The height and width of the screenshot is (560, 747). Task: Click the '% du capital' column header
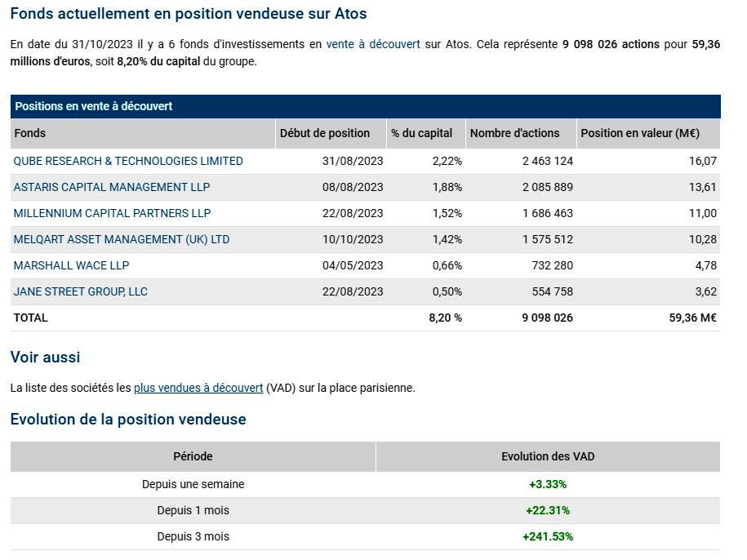pos(426,133)
